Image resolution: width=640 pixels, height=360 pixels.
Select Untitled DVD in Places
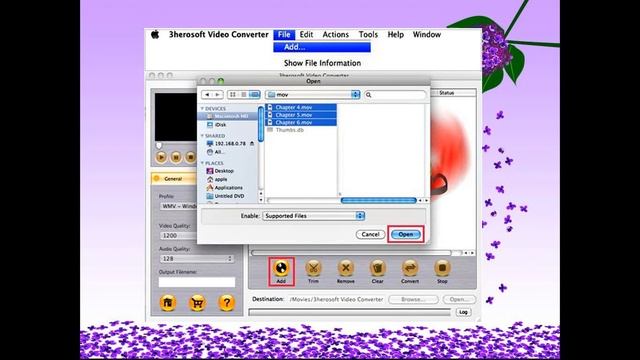point(229,196)
